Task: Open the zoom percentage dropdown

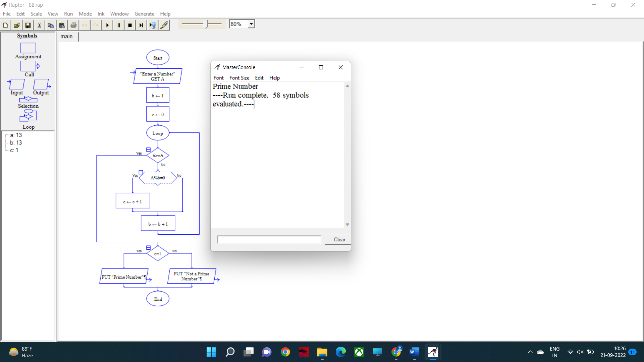Action: [x=251, y=24]
